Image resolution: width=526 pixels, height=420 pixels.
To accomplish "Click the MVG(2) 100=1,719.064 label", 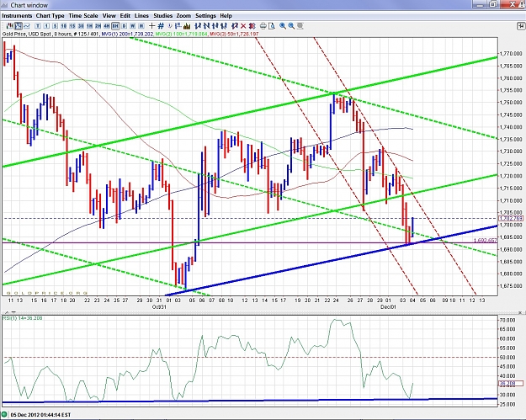I will [181, 34].
